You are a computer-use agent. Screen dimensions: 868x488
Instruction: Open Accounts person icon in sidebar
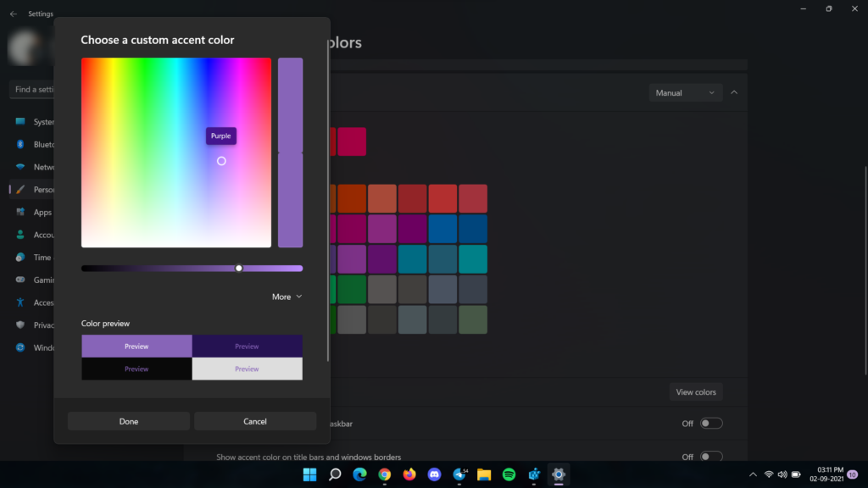(x=20, y=235)
